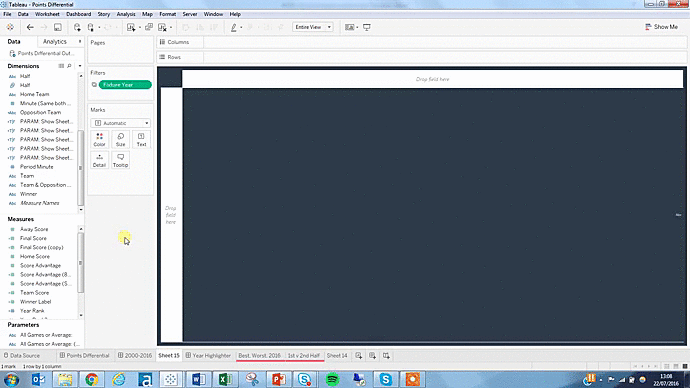Open the Entire View fit dropdown
This screenshot has width=690, height=388.
(x=312, y=27)
